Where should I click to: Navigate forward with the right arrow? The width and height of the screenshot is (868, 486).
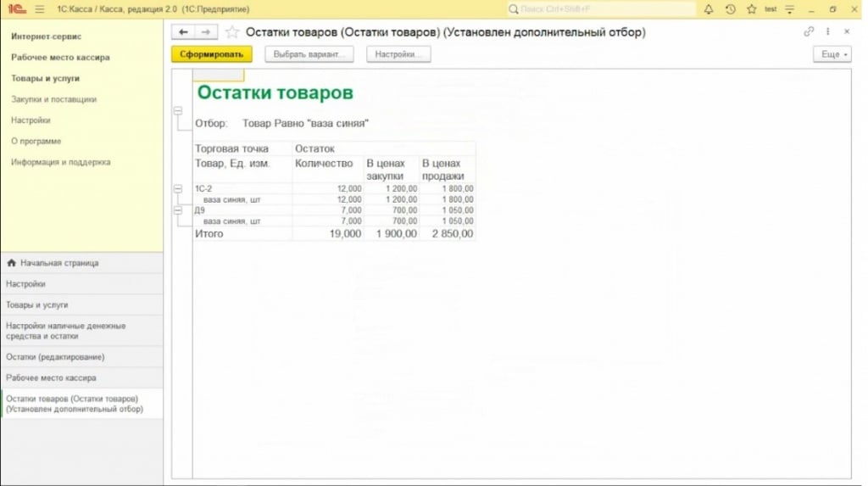click(205, 32)
